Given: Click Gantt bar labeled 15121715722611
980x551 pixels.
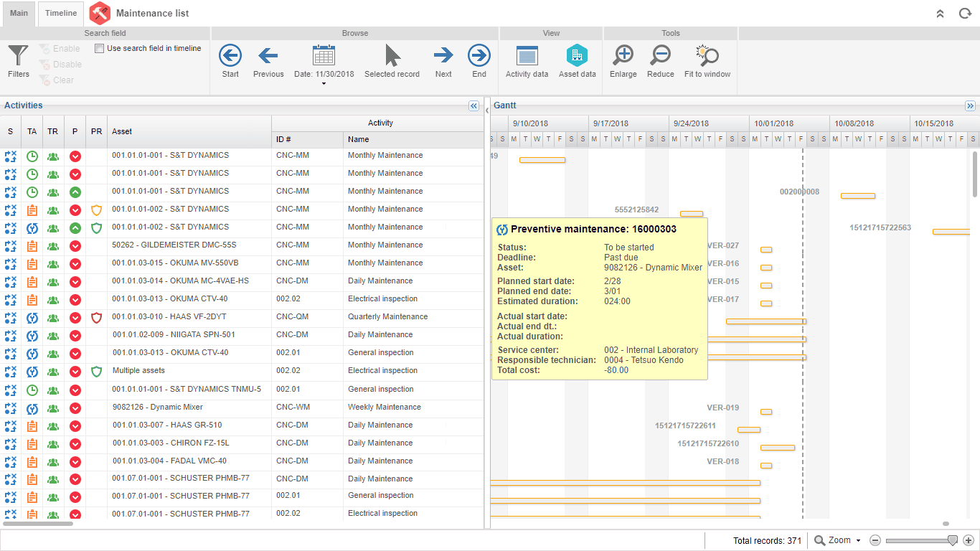Looking at the screenshot, I should click(749, 430).
